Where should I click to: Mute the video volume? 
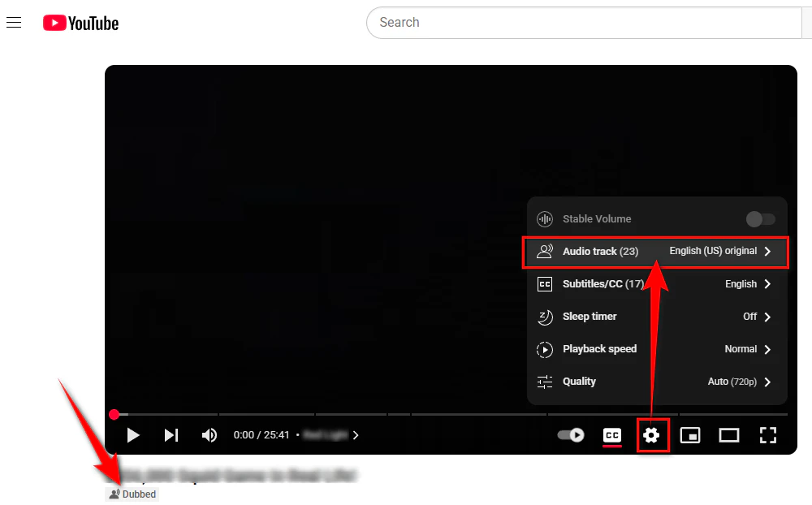pos(209,435)
